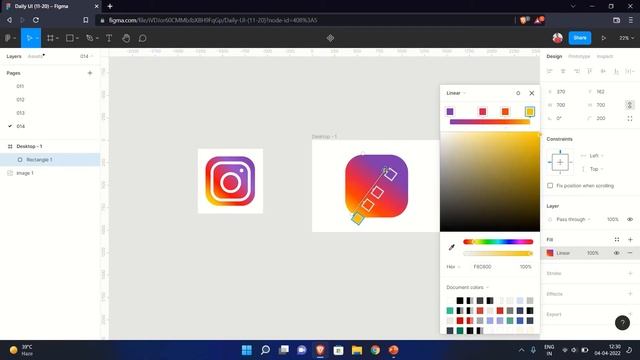Click the color picker 100% opacity field
Screen dimensions: 640x360
525,267
